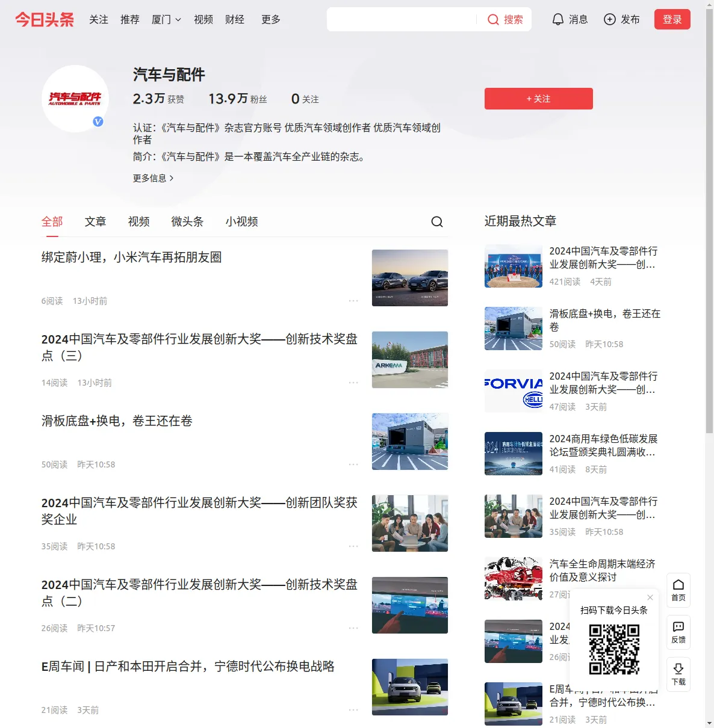
Task: Select the 全部 tab
Action: coord(52,221)
